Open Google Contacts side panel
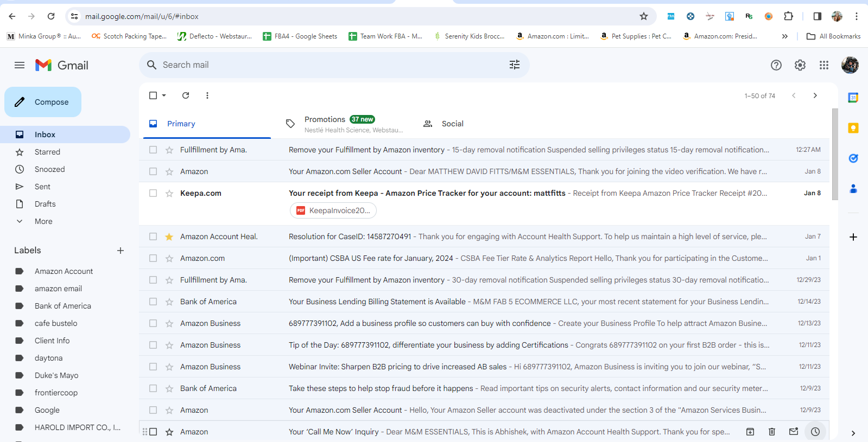The image size is (868, 442). pos(853,189)
